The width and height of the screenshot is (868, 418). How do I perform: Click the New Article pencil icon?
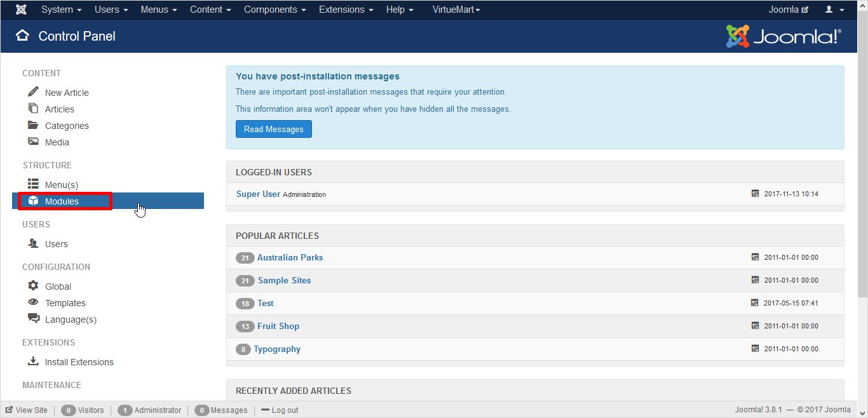[x=33, y=92]
